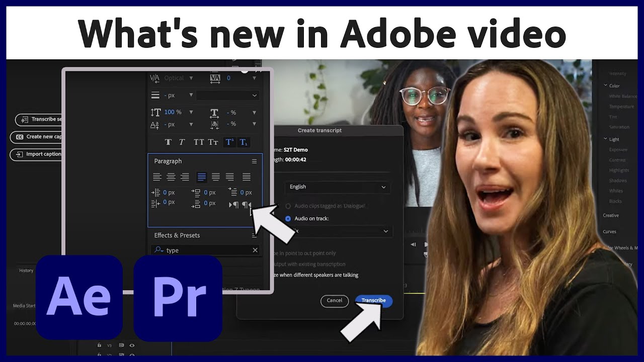Enable Small Caps text style
This screenshot has height=362, width=644.
[213, 142]
